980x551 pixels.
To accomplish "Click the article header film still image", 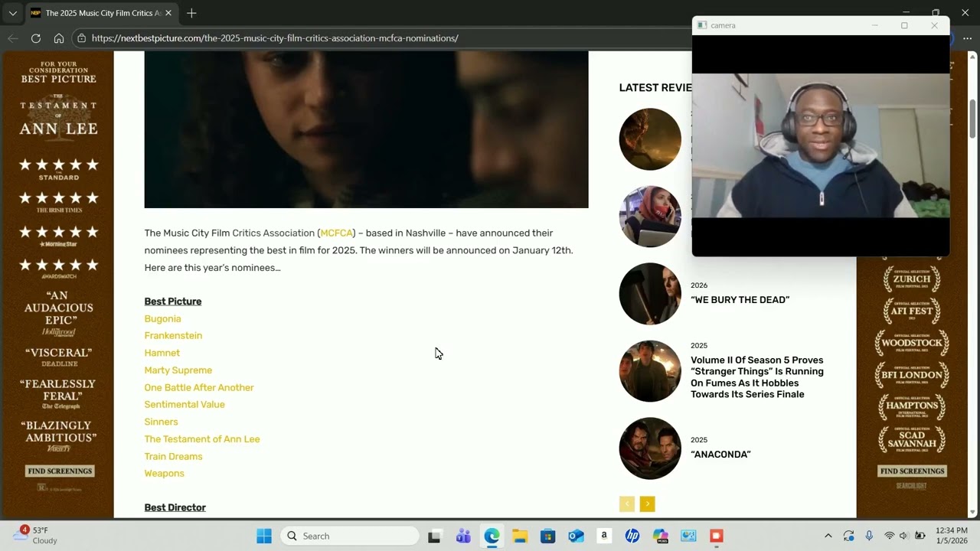I will tap(366, 129).
